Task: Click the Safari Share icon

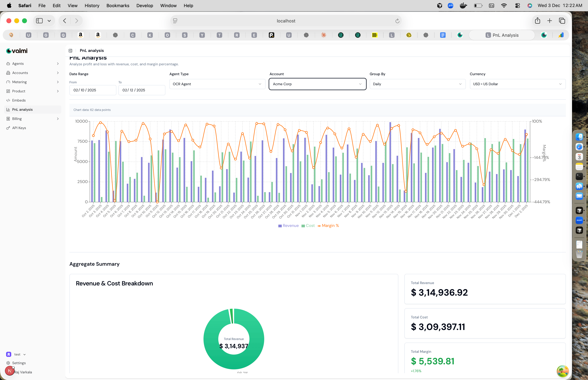Action: point(537,21)
